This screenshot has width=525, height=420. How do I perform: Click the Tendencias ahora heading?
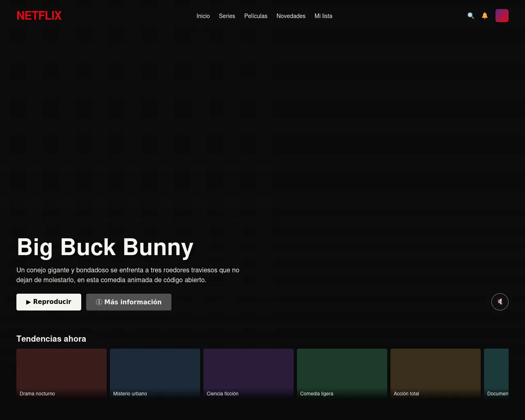coord(51,339)
